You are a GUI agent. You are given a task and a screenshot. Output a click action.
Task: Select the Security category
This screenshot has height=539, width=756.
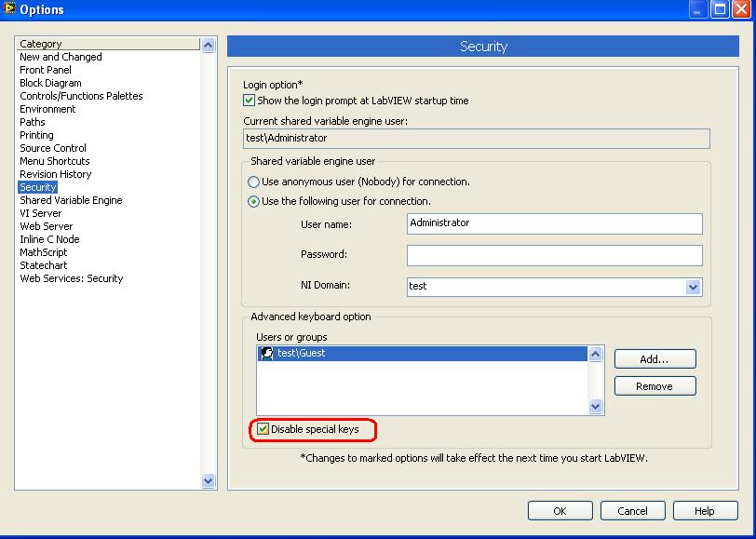click(x=38, y=187)
